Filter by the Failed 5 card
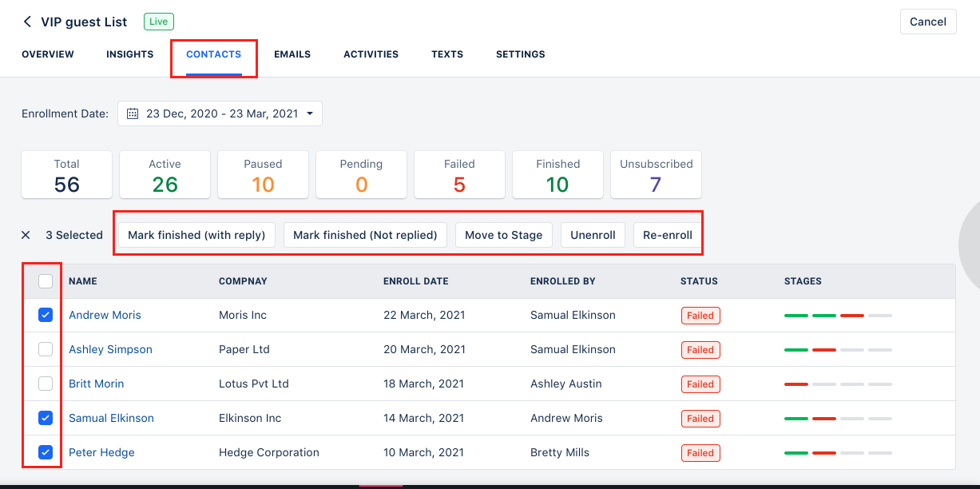 coord(459,175)
